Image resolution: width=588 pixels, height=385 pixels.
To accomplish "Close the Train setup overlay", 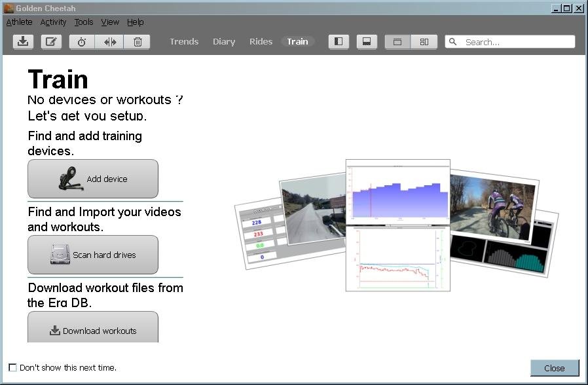I will [x=555, y=368].
